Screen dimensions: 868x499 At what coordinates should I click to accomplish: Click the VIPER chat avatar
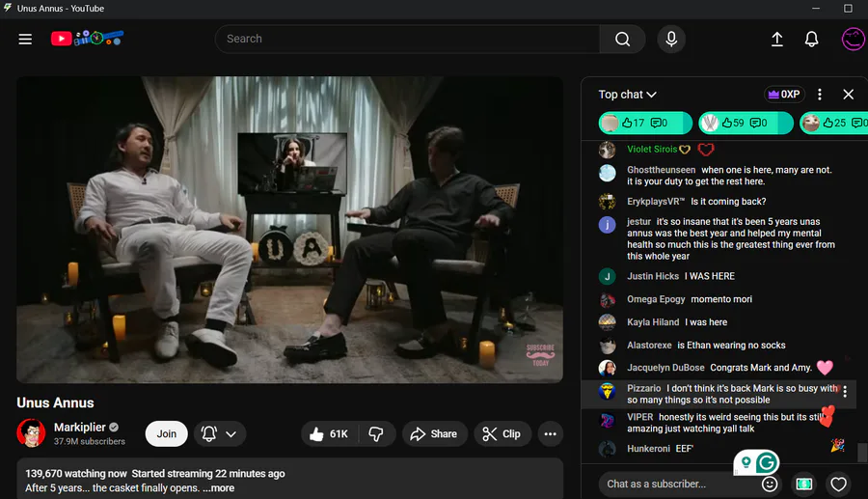[x=608, y=421]
